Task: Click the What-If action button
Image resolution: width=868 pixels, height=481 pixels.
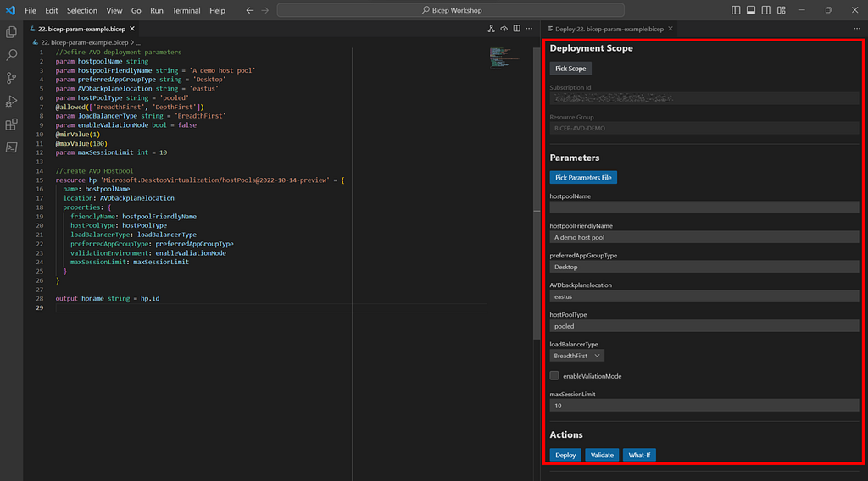Action: (x=639, y=455)
